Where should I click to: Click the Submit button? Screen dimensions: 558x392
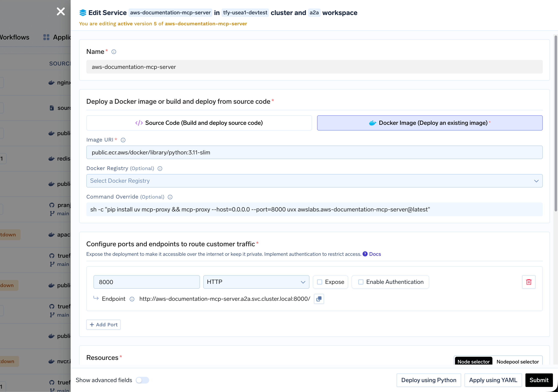coord(539,380)
